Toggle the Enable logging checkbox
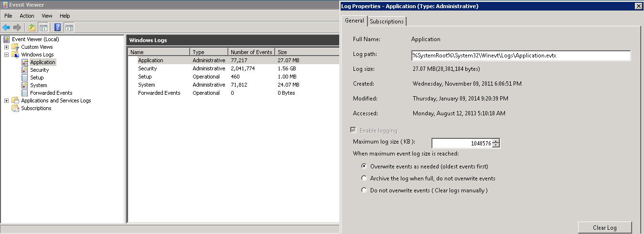 tap(354, 131)
